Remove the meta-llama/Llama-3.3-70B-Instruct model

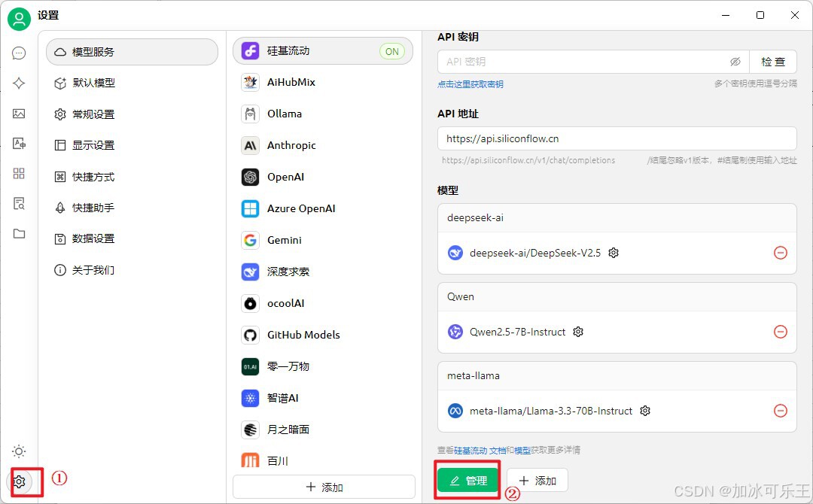click(781, 411)
